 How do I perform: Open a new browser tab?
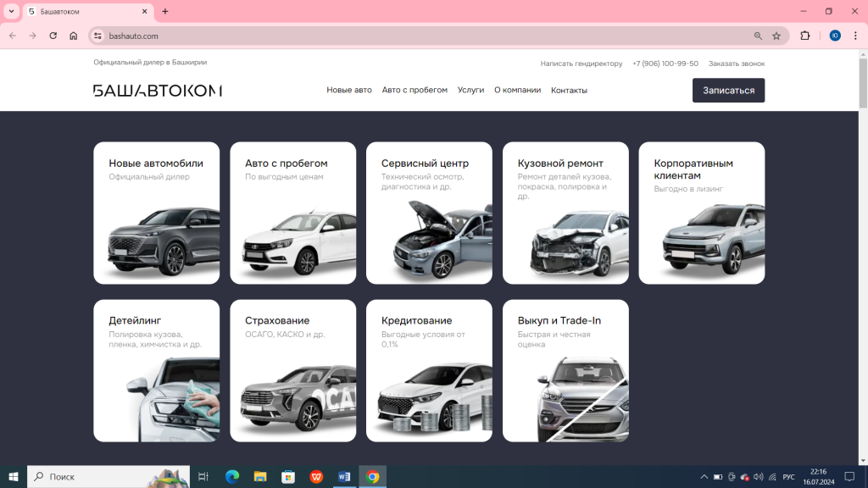click(165, 11)
